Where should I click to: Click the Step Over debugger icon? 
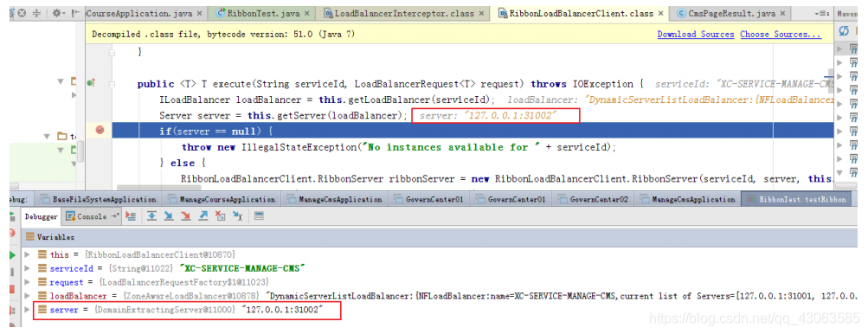pos(151,216)
